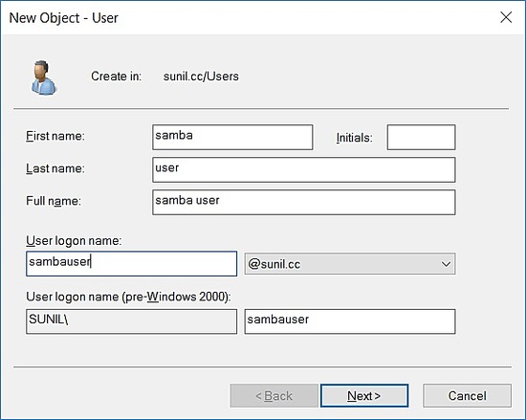Click the sunil.cc/Users container path text
526x420 pixels.
[x=201, y=77]
